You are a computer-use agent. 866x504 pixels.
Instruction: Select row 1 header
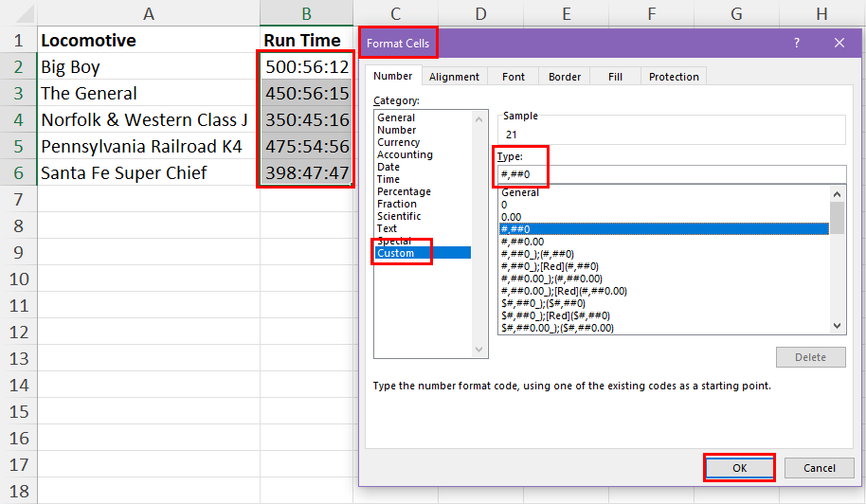click(x=18, y=41)
